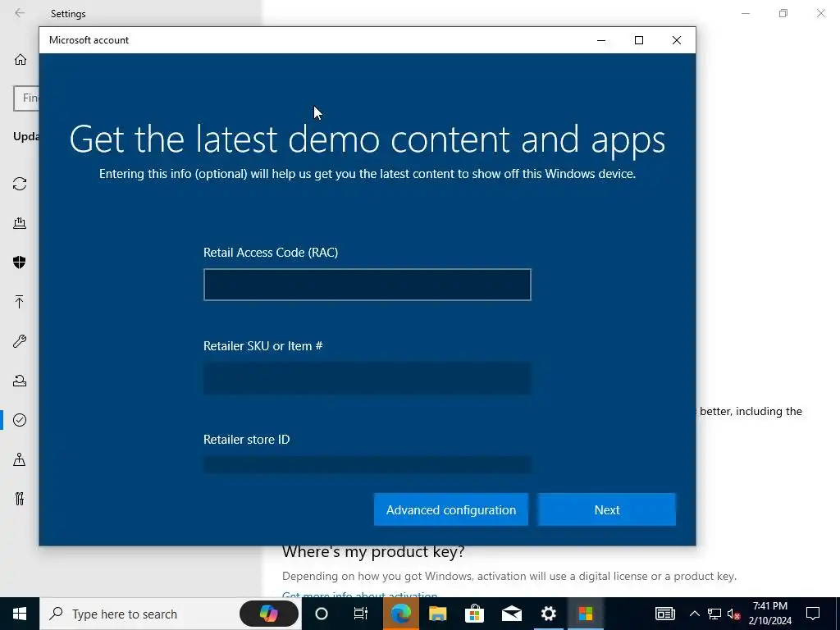Screen dimensions: 840x630
Task: Open Windows Update sync arrows icon
Action: 20,184
